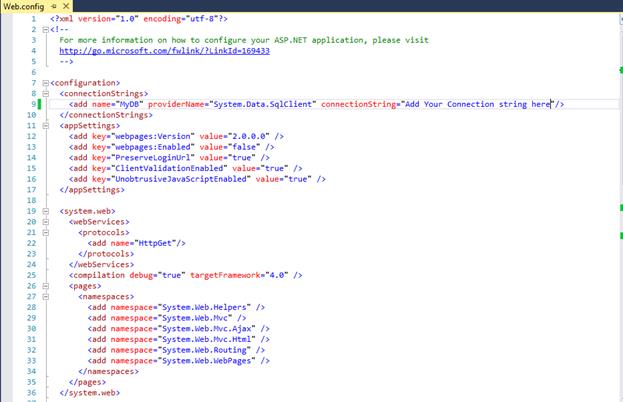Open the go.microsoft.com fwlink URL
The height and width of the screenshot is (402, 623).
(x=164, y=51)
